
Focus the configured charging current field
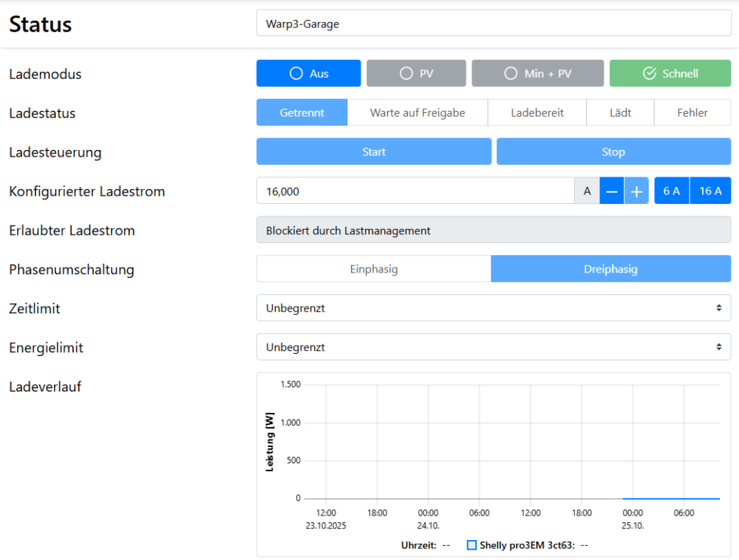click(415, 191)
